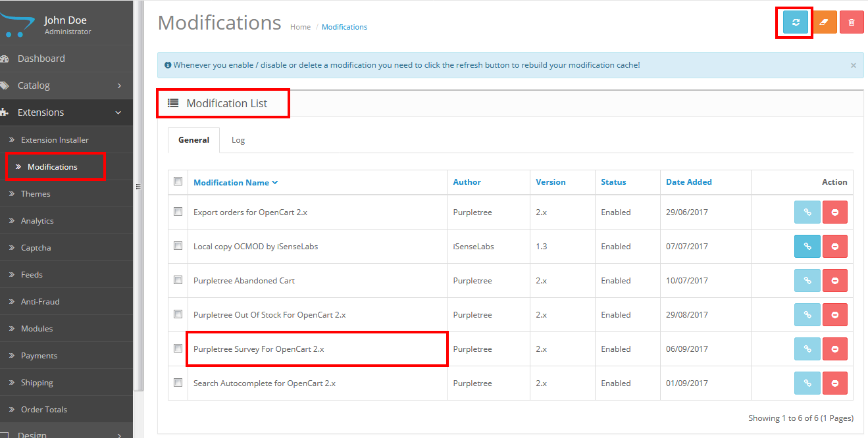Switch to the General tab
The height and width of the screenshot is (438, 868).
tap(193, 140)
